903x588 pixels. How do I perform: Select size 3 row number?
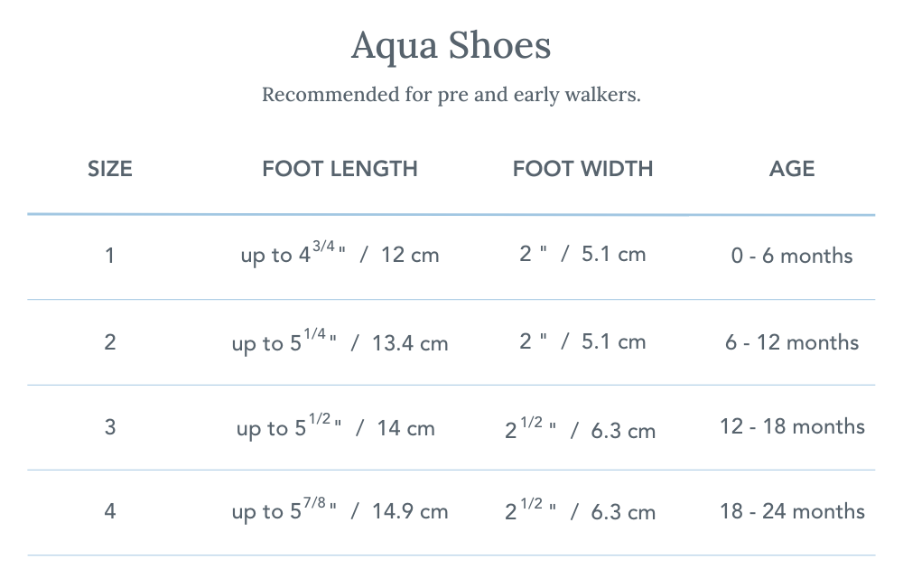coord(110,426)
